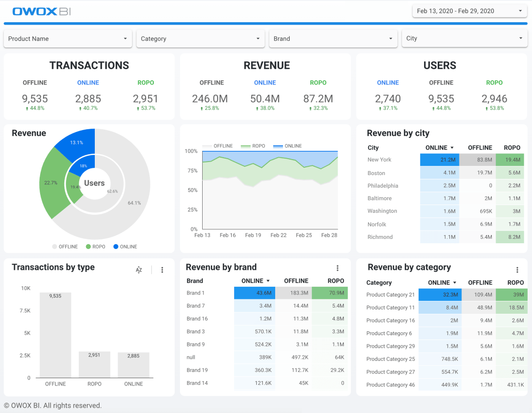The width and height of the screenshot is (532, 413).
Task: Expand the Category filter dropdown
Action: [x=201, y=39]
